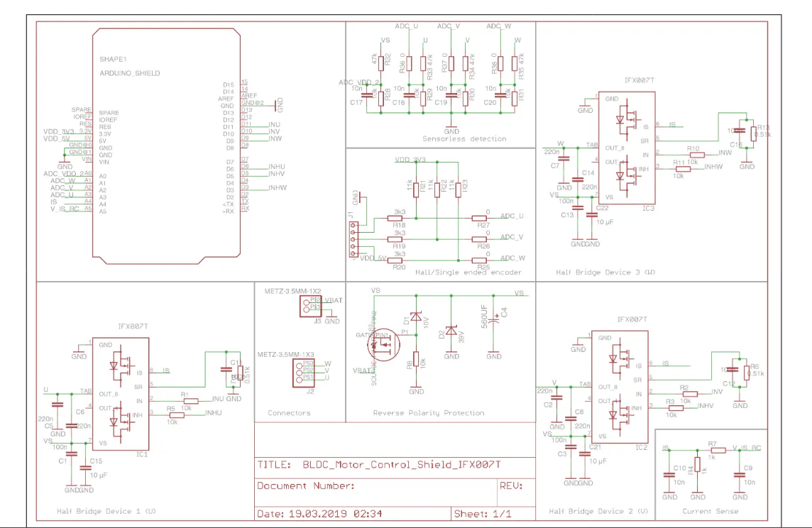Click the R25 zero-ohm resistor symbol
This screenshot has height=528, width=812.
pyautogui.click(x=480, y=260)
